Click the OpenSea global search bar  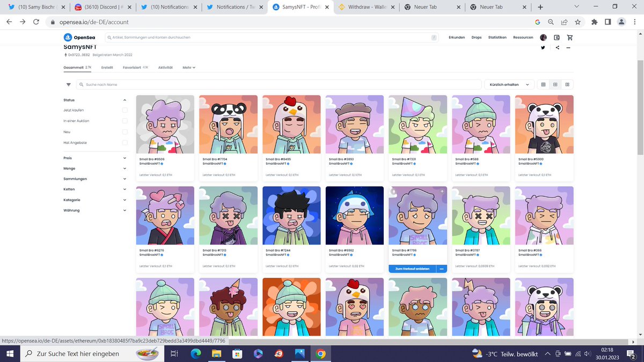click(272, 38)
